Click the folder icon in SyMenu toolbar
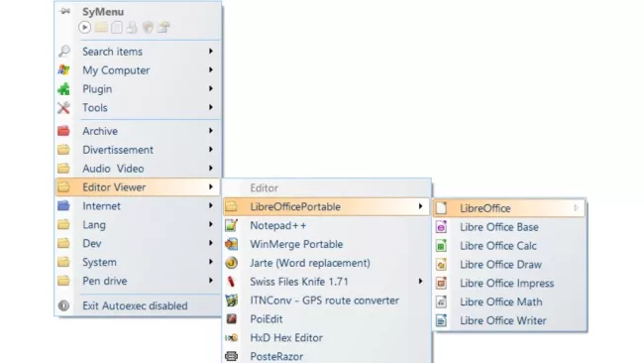The height and width of the screenshot is (363, 644). click(101, 28)
